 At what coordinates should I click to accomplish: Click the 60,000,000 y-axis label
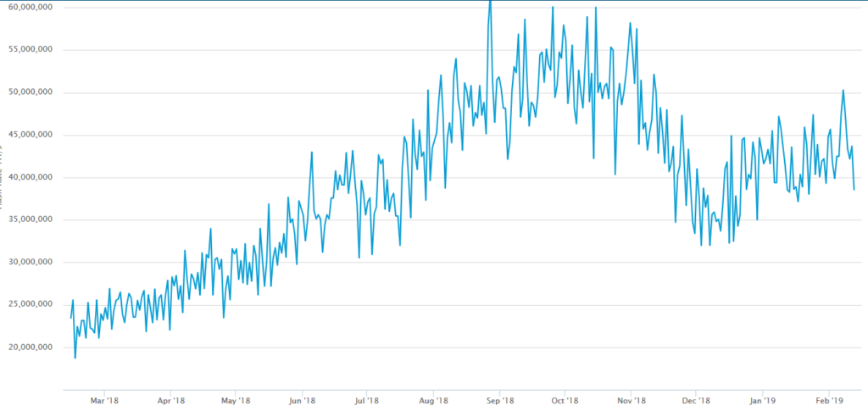tap(27, 7)
